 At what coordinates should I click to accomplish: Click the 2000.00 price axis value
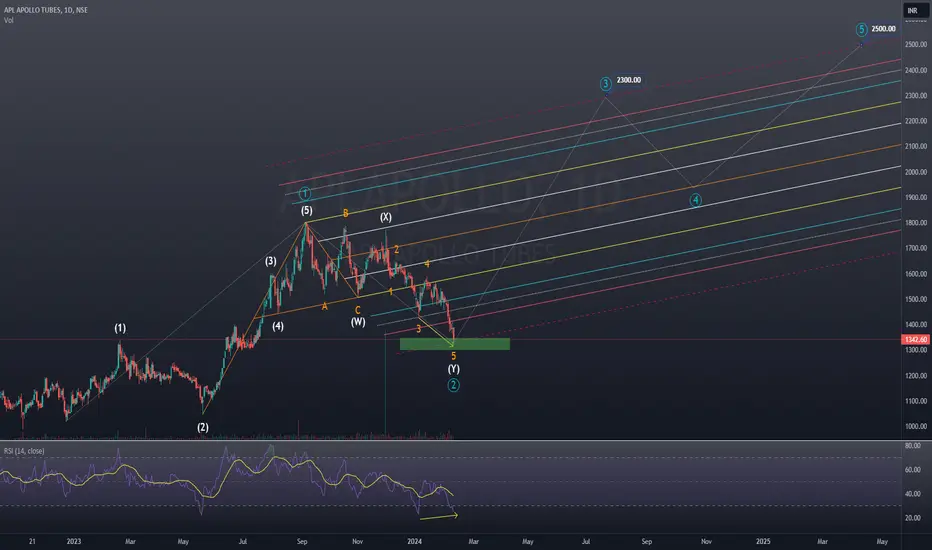pos(915,172)
